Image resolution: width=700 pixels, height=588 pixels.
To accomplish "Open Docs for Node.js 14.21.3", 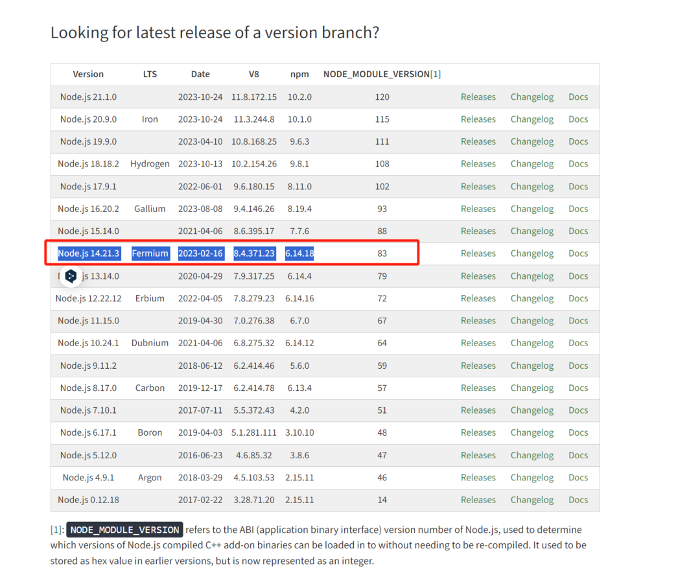I will (578, 253).
